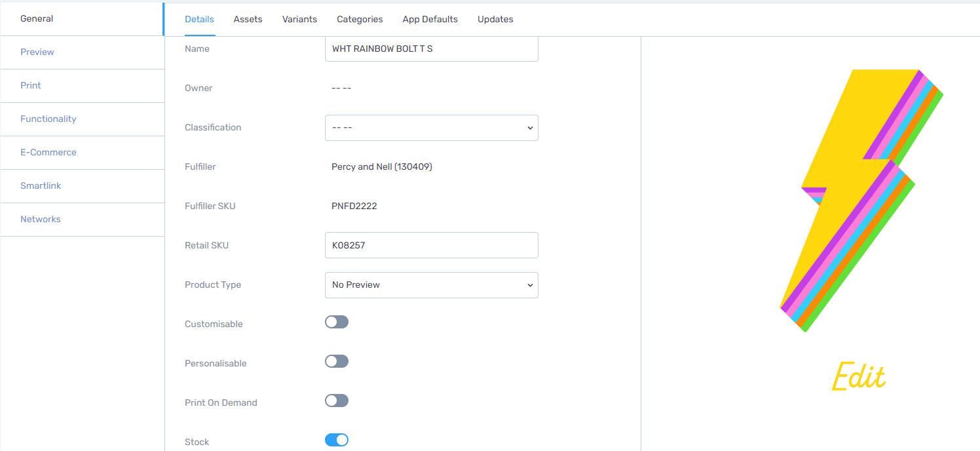Click the Personalisable label text
Screen dimensions: 980x451
(x=216, y=363)
